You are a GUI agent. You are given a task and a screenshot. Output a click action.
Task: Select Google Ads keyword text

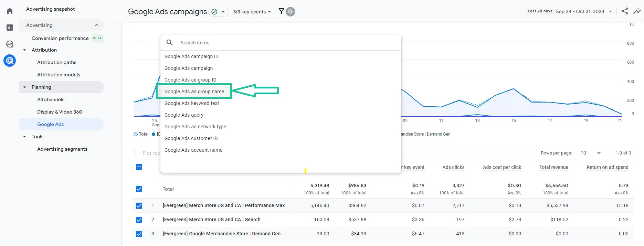(192, 103)
